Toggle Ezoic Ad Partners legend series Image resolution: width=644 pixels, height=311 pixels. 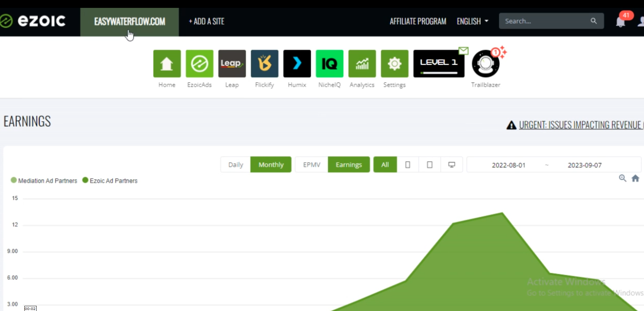[x=110, y=181]
